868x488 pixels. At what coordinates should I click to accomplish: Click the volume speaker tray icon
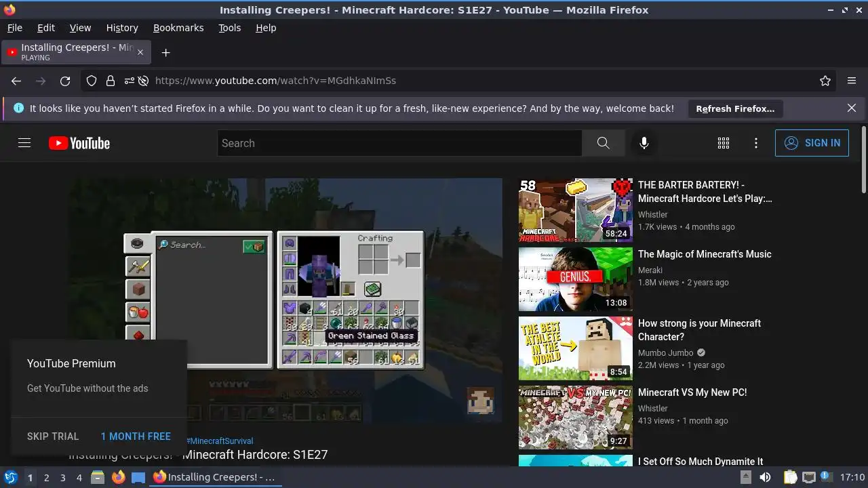coord(766,477)
